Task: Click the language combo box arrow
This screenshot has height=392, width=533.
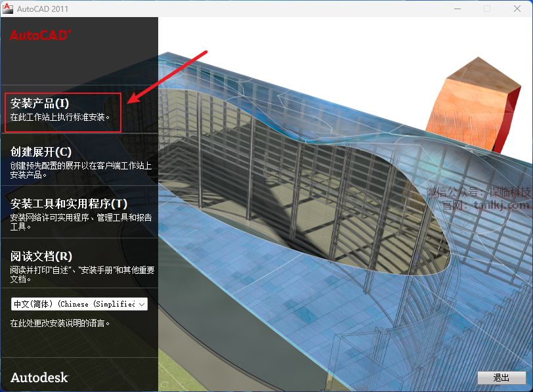Action: point(142,304)
